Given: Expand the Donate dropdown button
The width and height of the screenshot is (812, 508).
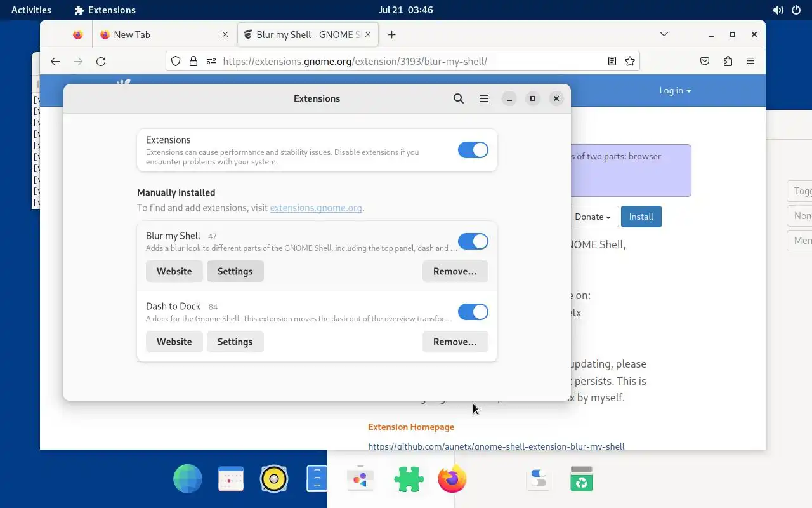Looking at the screenshot, I should pyautogui.click(x=593, y=217).
